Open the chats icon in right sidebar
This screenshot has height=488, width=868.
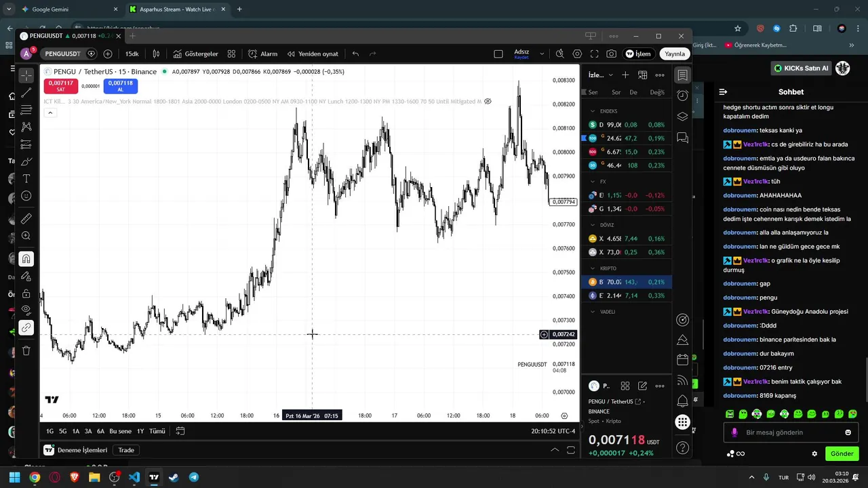click(x=683, y=138)
